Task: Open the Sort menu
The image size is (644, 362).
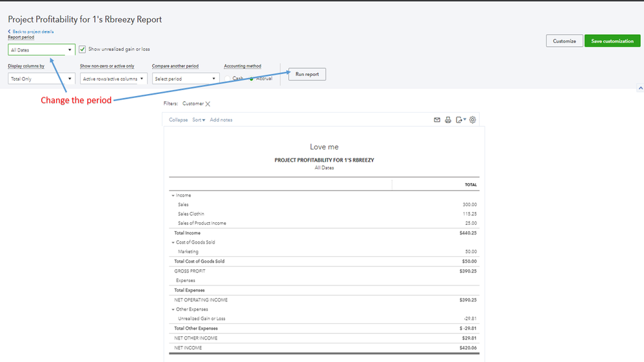Action: (x=199, y=120)
